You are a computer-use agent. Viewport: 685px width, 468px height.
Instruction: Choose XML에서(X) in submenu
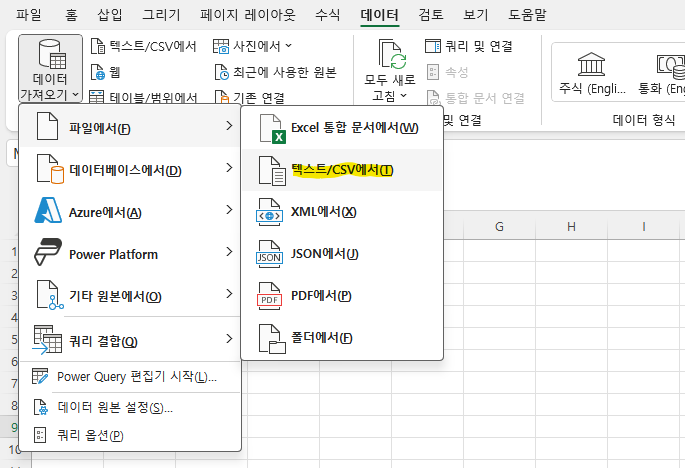[x=342, y=212]
